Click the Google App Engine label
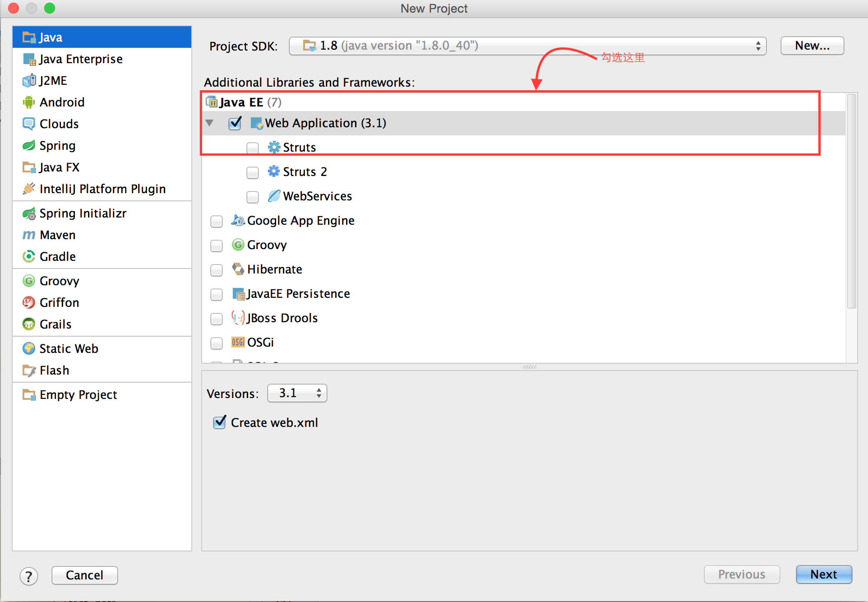The width and height of the screenshot is (868, 602). pyautogui.click(x=300, y=221)
